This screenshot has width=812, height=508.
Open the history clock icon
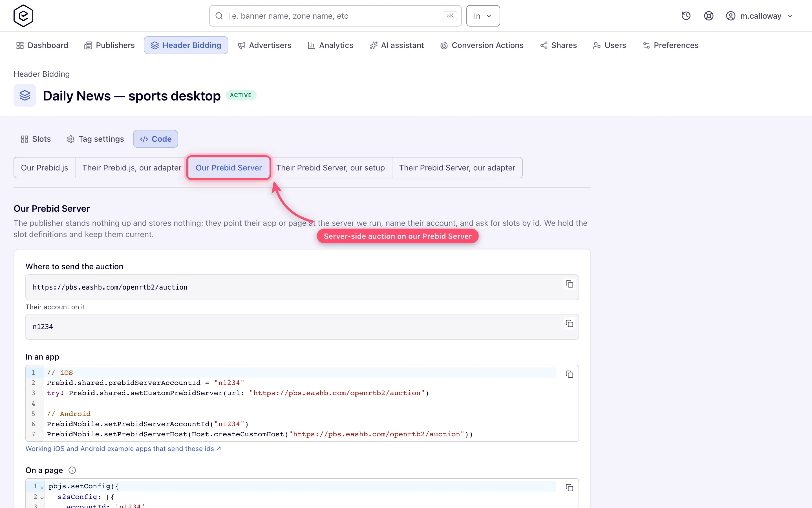686,16
